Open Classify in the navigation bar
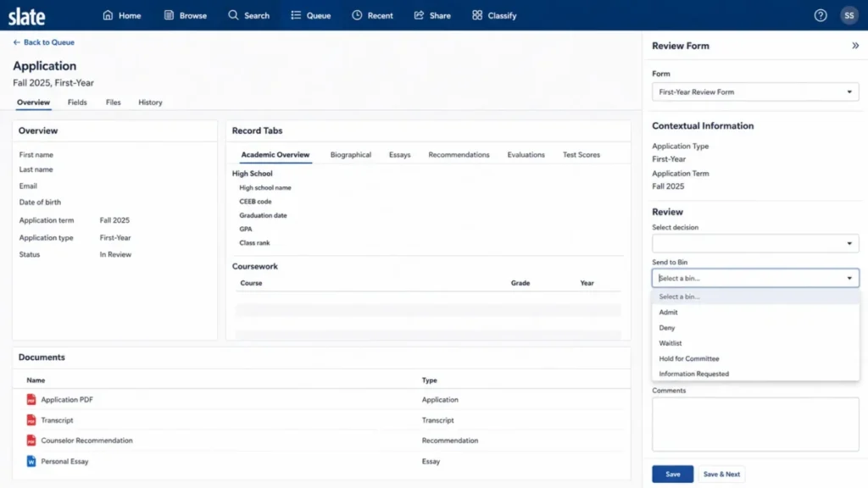868x488 pixels. tap(494, 15)
